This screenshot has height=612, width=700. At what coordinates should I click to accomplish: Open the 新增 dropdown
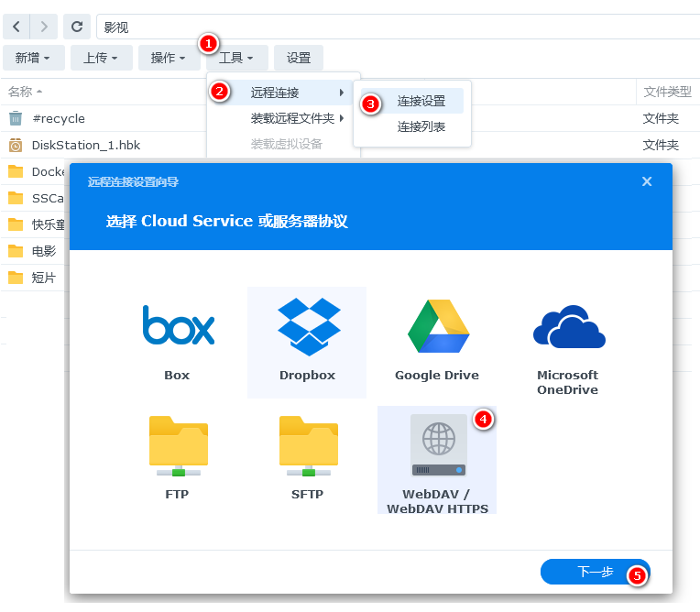[x=34, y=58]
